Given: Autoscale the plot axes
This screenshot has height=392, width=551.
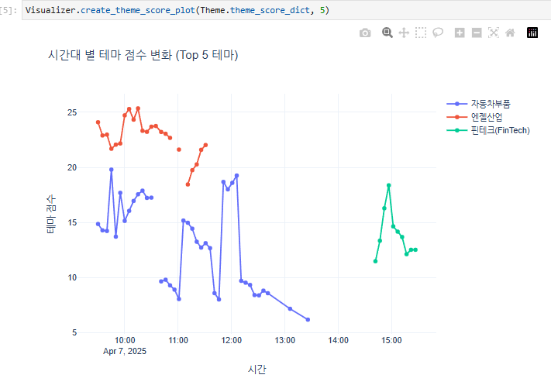Looking at the screenshot, I should (x=494, y=33).
